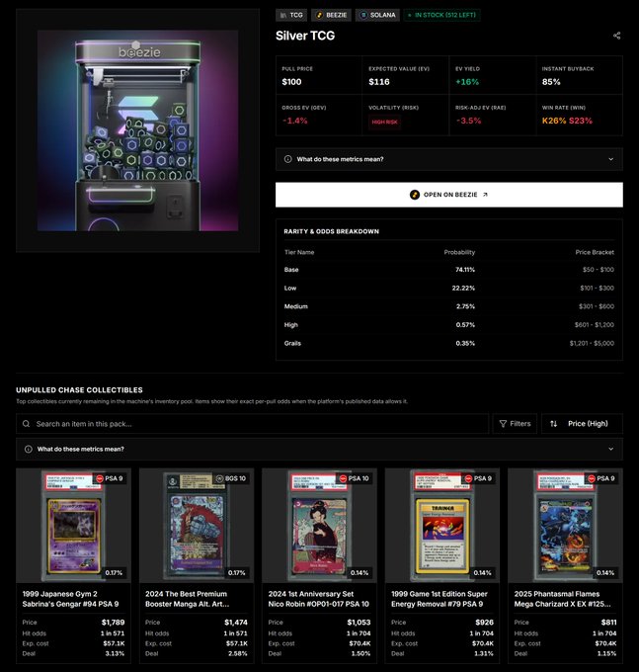Click the Beezie logo icon in Open button
The width and height of the screenshot is (639, 672).
point(414,195)
